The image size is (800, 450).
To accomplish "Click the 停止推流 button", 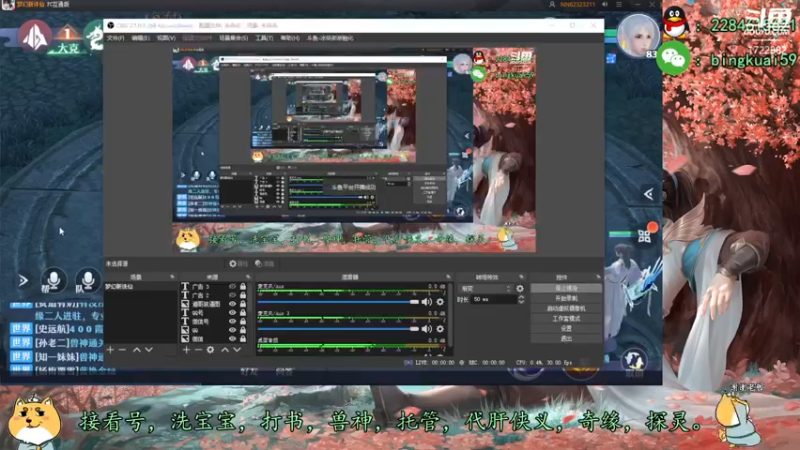I will pos(566,288).
